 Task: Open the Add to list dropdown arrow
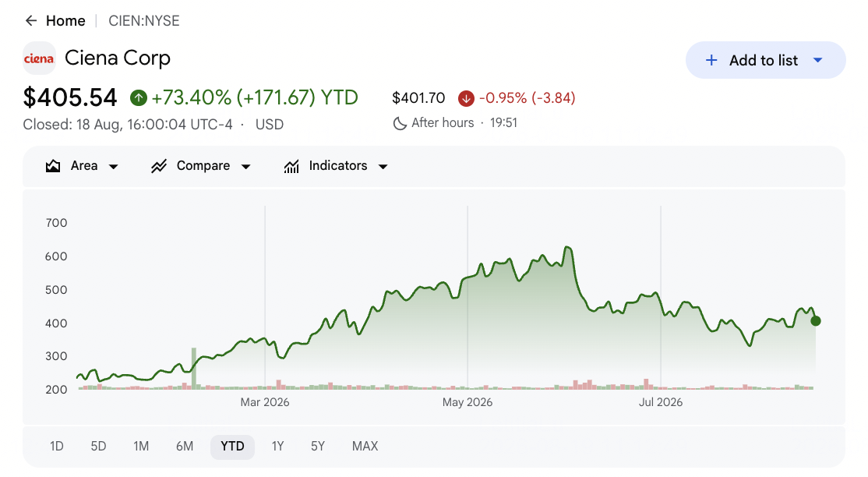click(x=817, y=60)
